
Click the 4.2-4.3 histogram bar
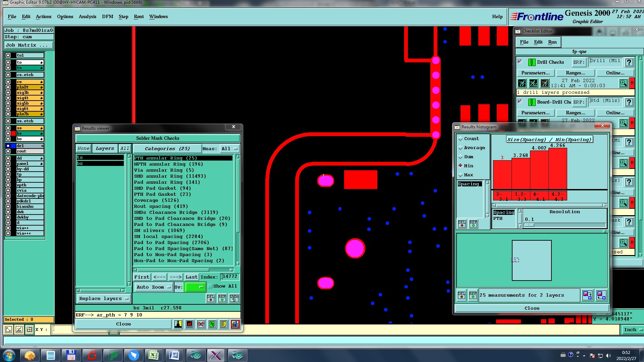(x=558, y=169)
